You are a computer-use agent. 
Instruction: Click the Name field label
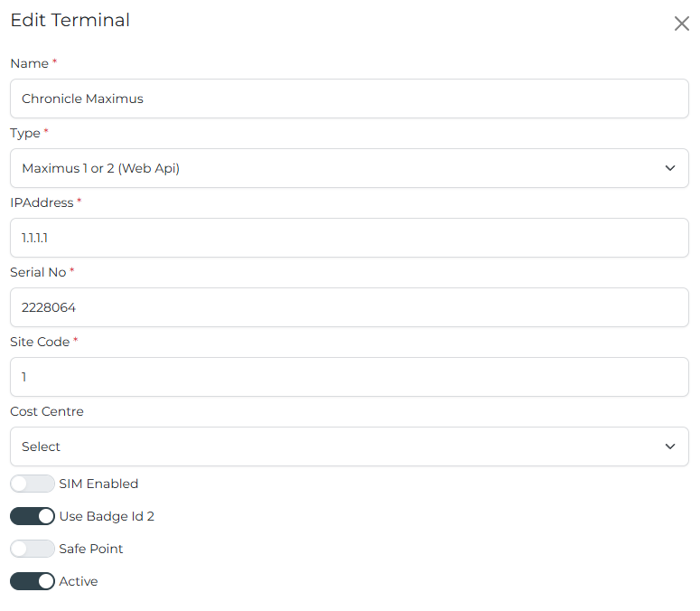pyautogui.click(x=30, y=63)
